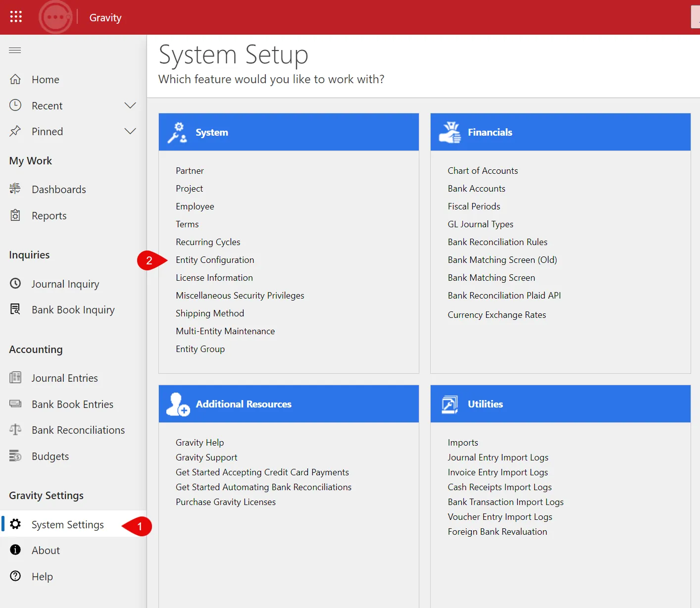The height and width of the screenshot is (608, 700).
Task: Open Recurring Cycles link
Action: [x=208, y=242]
